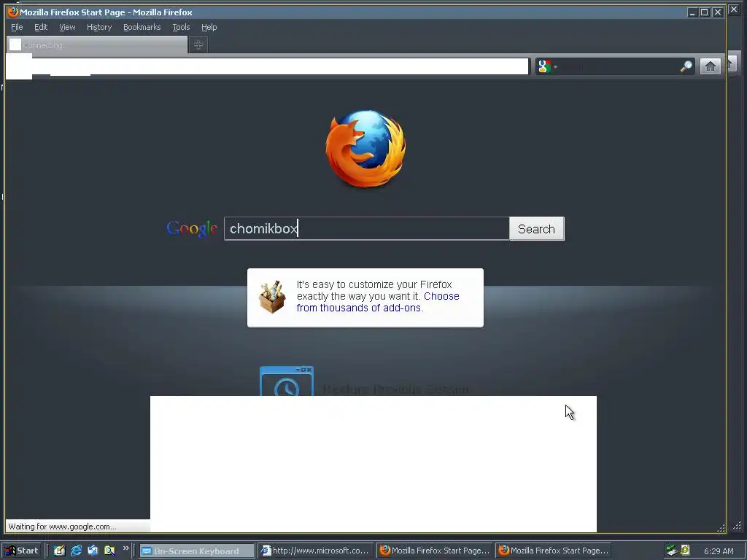Follow the Choose from thousands of add-ons link
This screenshot has height=560, width=747.
tap(378, 302)
